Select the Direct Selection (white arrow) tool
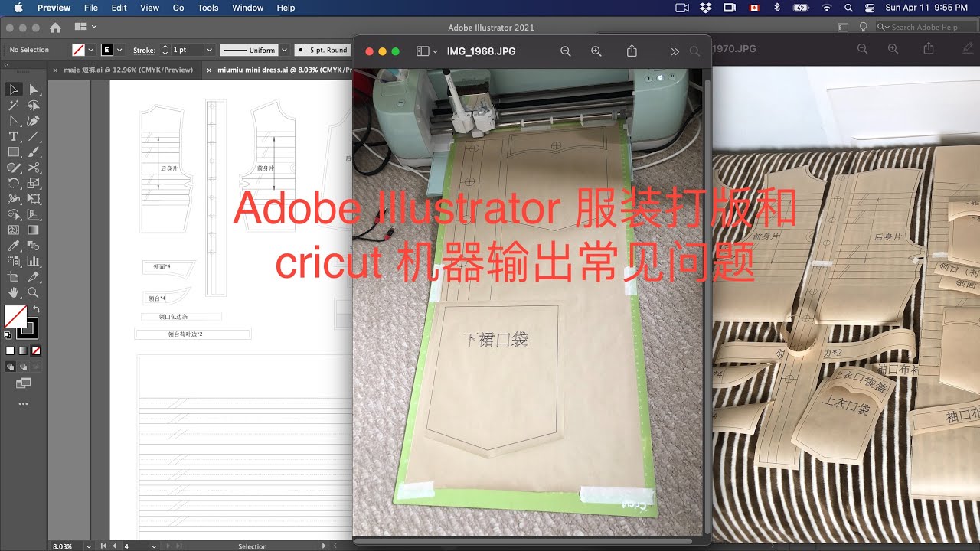This screenshot has width=980, height=551. (x=34, y=90)
